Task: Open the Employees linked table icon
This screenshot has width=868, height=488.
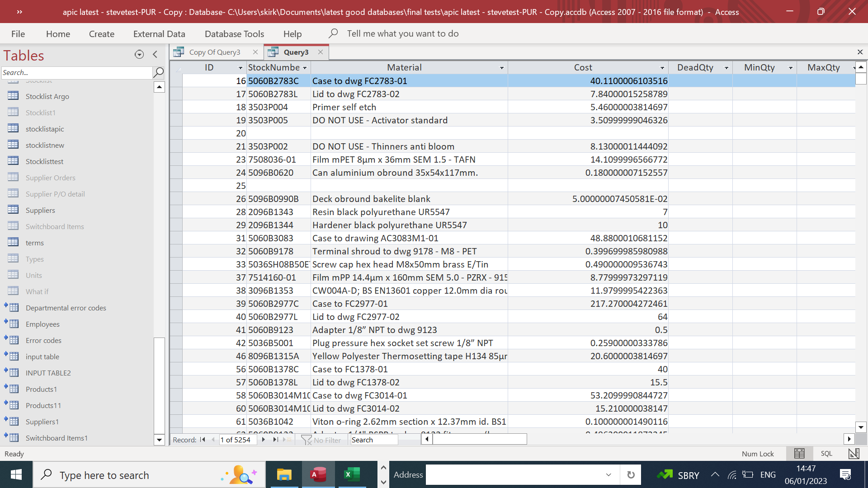Action: pos(12,324)
